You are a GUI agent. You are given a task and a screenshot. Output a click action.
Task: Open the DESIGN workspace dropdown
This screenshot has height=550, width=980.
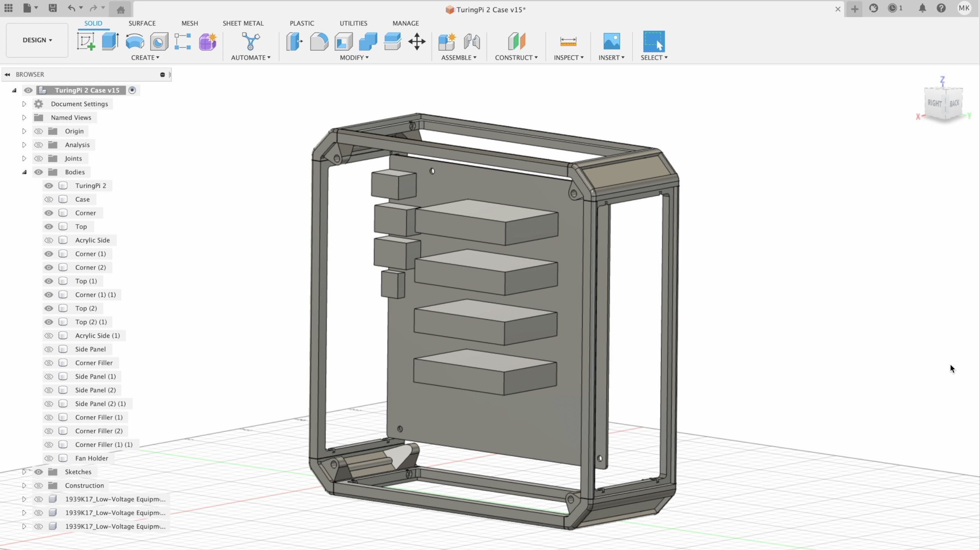(37, 40)
